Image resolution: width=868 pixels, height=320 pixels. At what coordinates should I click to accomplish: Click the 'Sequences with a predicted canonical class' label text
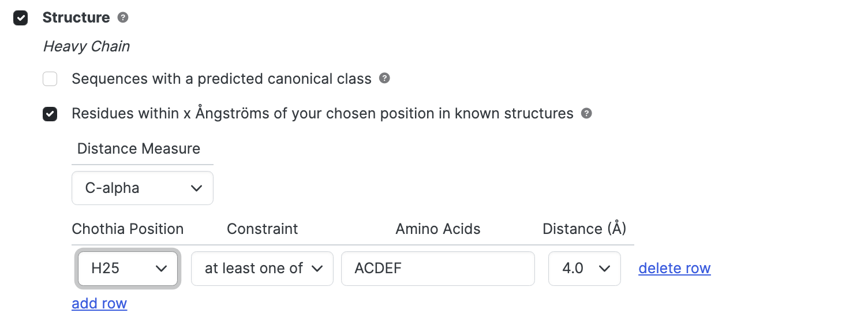pyautogui.click(x=222, y=79)
